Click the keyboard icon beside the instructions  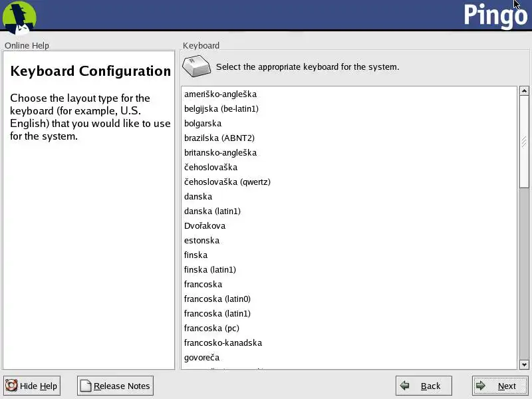click(196, 66)
